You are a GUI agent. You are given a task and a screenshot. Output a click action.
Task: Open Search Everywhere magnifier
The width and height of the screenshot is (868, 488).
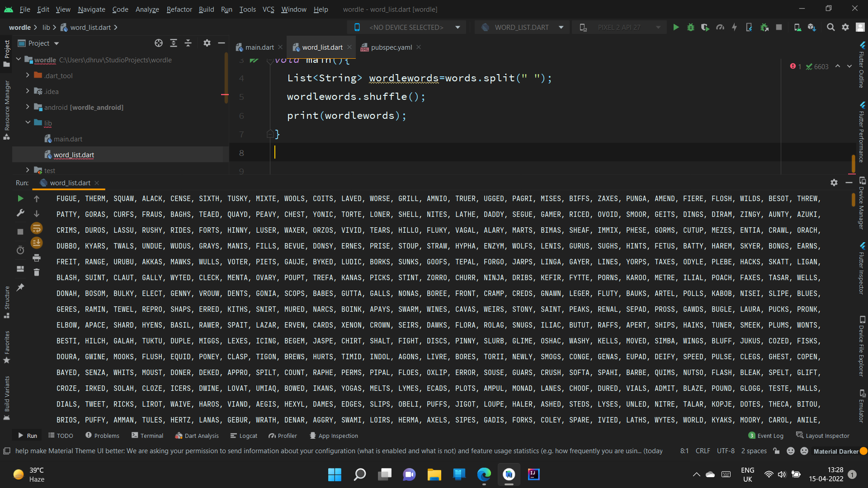pyautogui.click(x=830, y=28)
